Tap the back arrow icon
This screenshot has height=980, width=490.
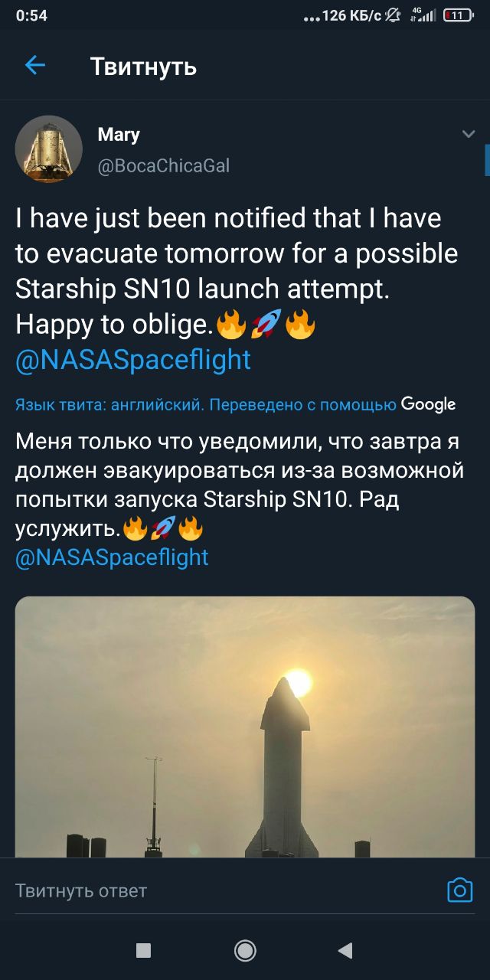[35, 66]
